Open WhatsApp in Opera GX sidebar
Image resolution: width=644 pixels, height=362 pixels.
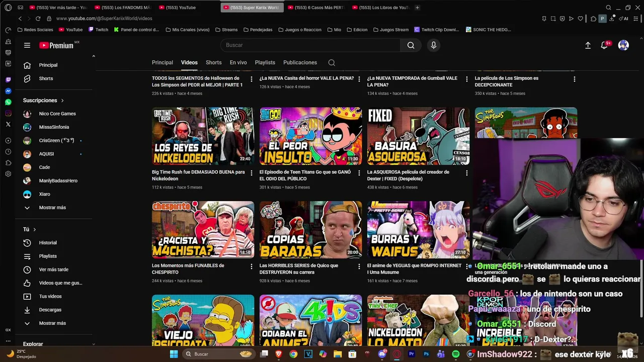click(8, 102)
